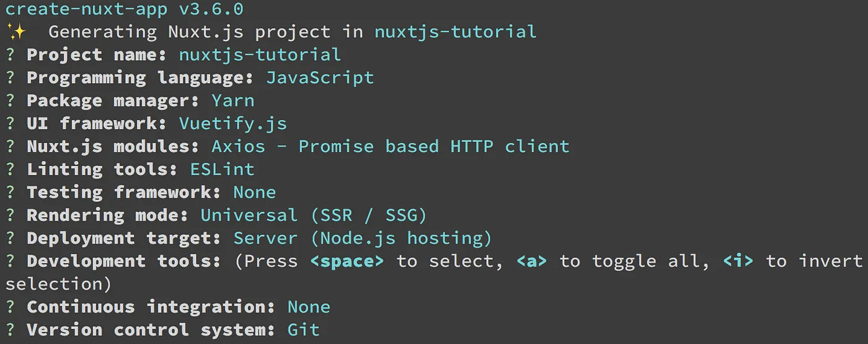The image size is (868, 344).
Task: Click the 'Programming language:' label
Action: 140,77
